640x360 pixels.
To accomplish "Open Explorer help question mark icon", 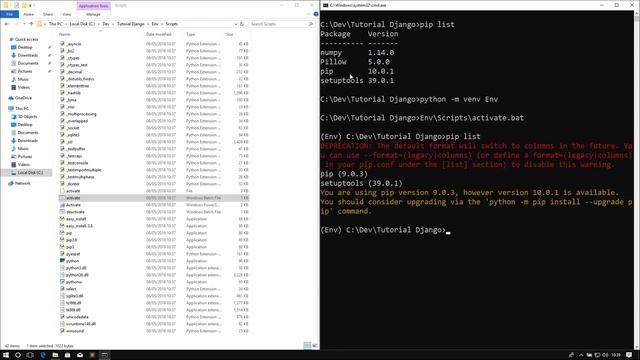I will pos(316,14).
